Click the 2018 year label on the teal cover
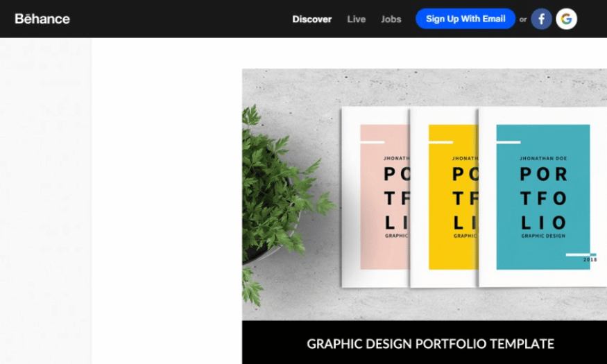Image resolution: width=607 pixels, height=364 pixels. [590, 259]
